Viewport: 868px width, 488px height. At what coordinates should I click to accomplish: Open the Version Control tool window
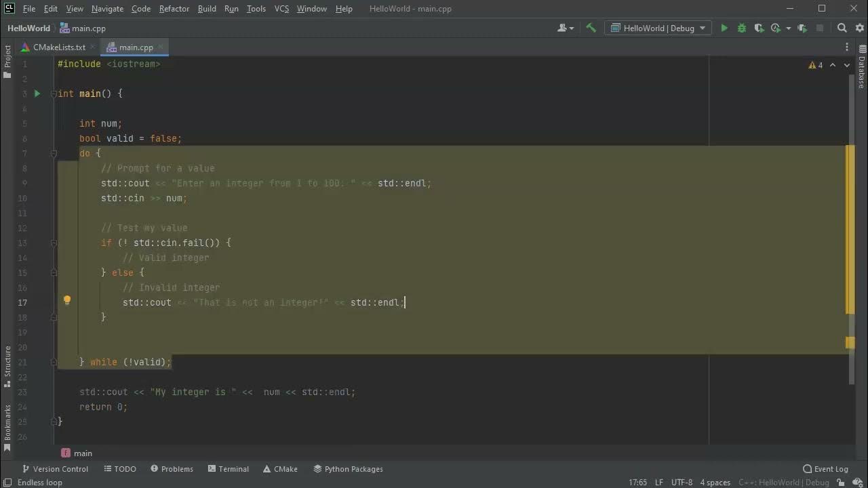point(55,469)
